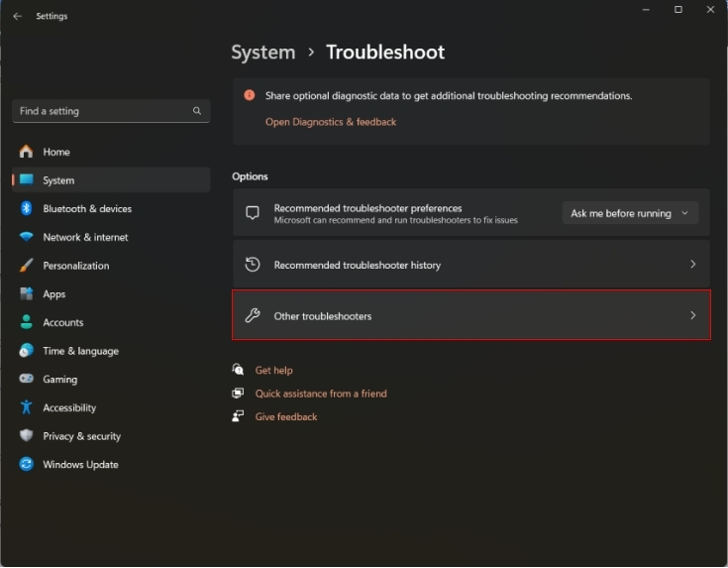Open the Apps settings page
This screenshot has height=568, width=728.
(x=111, y=293)
